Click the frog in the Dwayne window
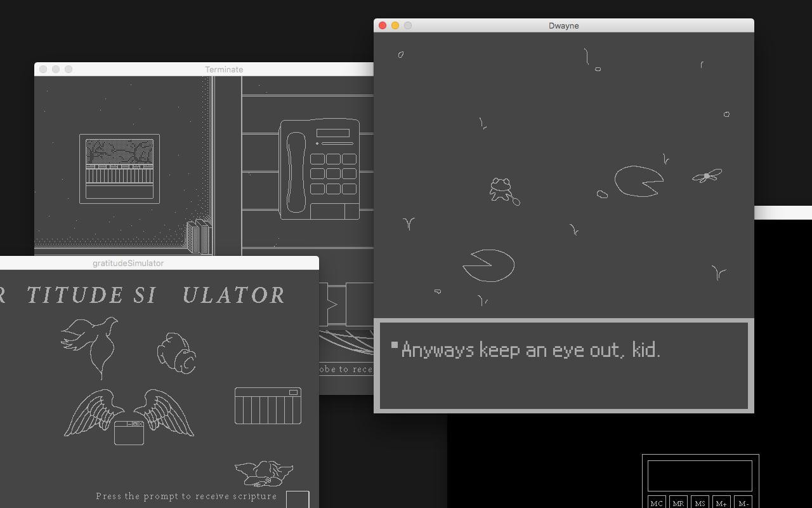The height and width of the screenshot is (508, 812). [503, 190]
